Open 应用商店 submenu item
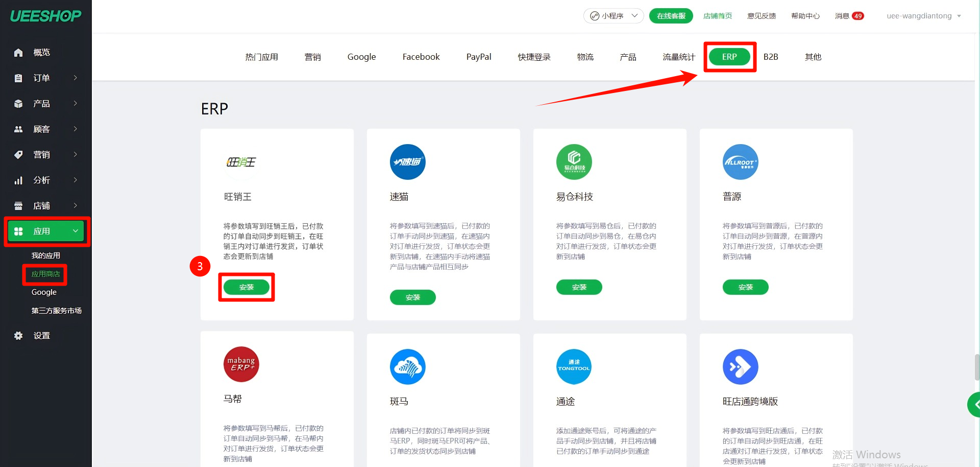The height and width of the screenshot is (467, 980). click(46, 274)
